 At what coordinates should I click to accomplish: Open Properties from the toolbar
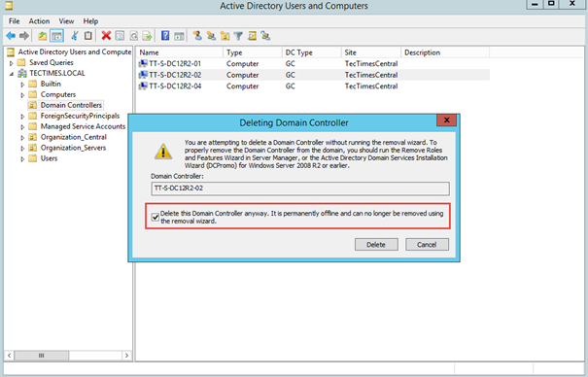point(120,36)
